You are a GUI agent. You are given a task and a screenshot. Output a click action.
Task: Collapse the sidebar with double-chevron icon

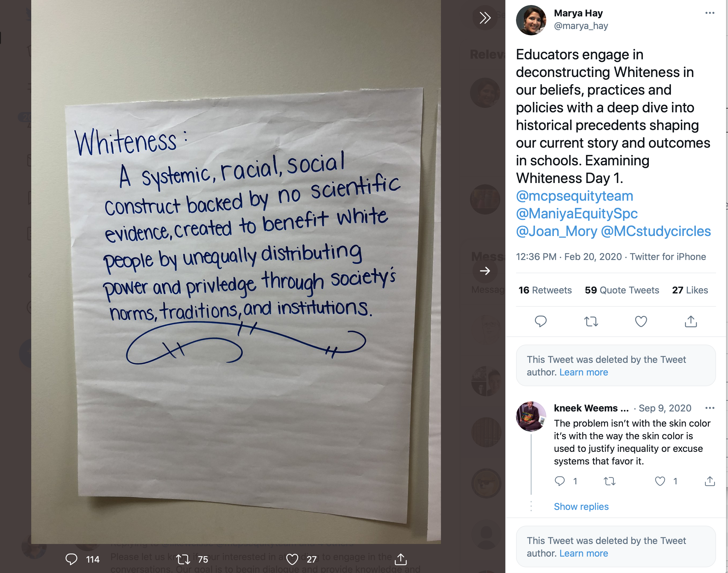[485, 18]
